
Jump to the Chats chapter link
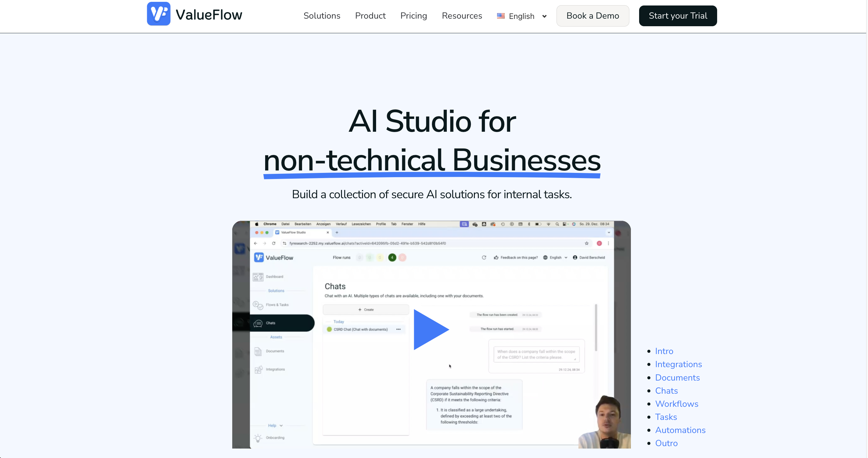tap(666, 391)
